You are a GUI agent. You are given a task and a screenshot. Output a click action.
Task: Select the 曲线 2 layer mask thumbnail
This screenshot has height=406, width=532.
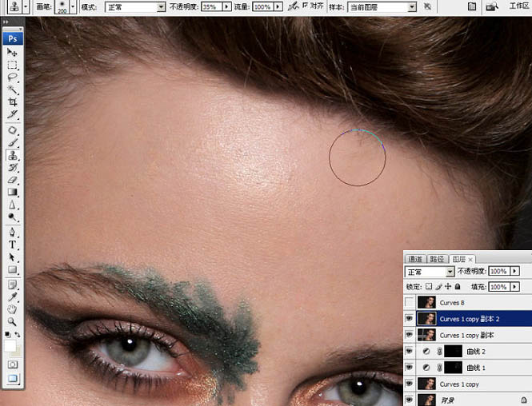click(454, 351)
